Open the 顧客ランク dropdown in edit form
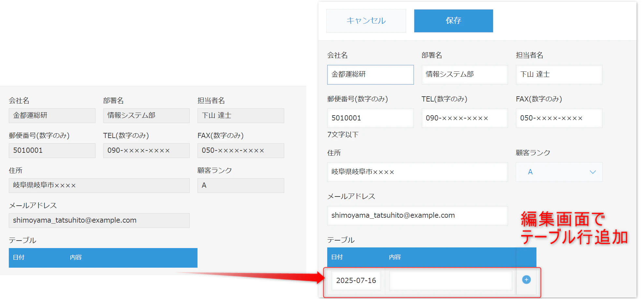The image size is (644, 299). pos(559,172)
